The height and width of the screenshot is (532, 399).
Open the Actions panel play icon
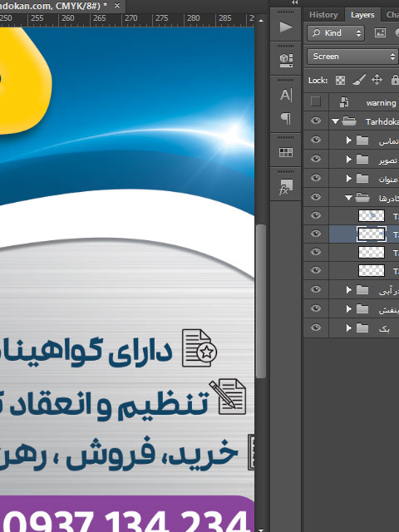tap(286, 27)
